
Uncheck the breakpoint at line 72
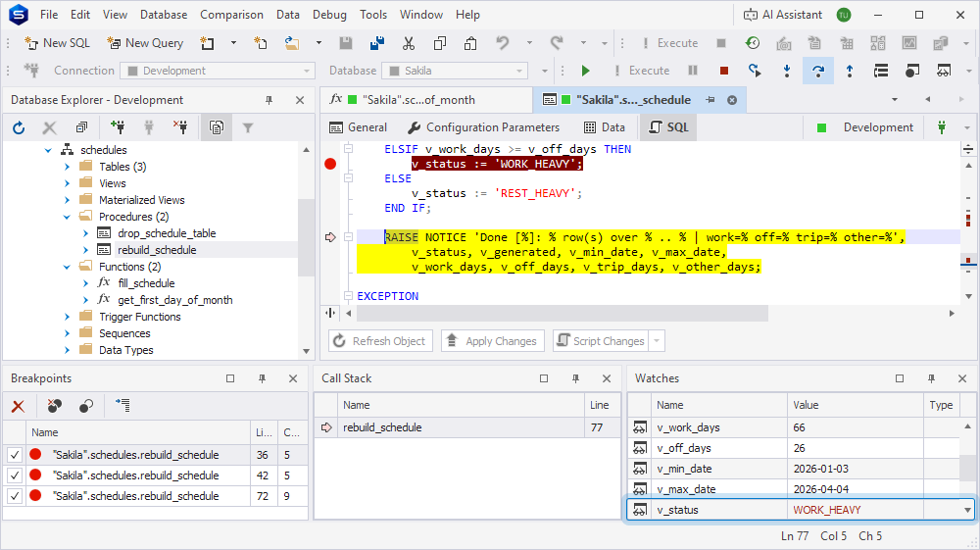pyautogui.click(x=15, y=496)
